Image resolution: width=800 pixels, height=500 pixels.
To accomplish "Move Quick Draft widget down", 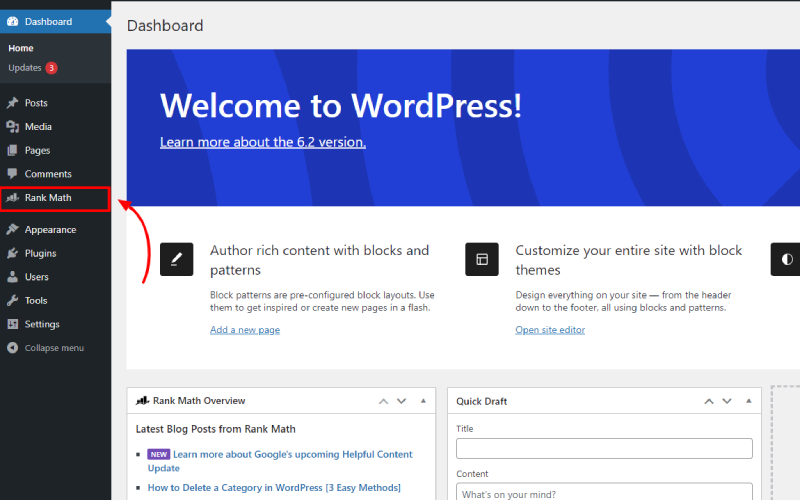I will pyautogui.click(x=727, y=402).
